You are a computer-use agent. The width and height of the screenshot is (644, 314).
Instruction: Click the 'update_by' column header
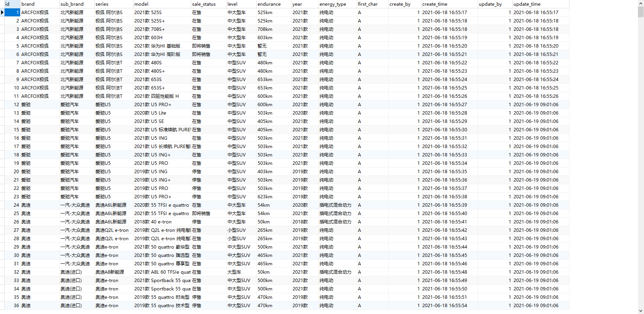point(495,4)
